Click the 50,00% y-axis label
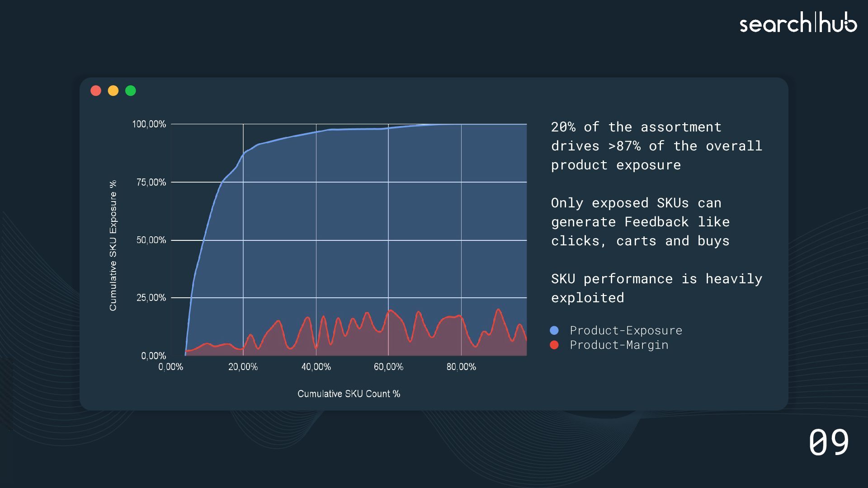 click(x=151, y=240)
